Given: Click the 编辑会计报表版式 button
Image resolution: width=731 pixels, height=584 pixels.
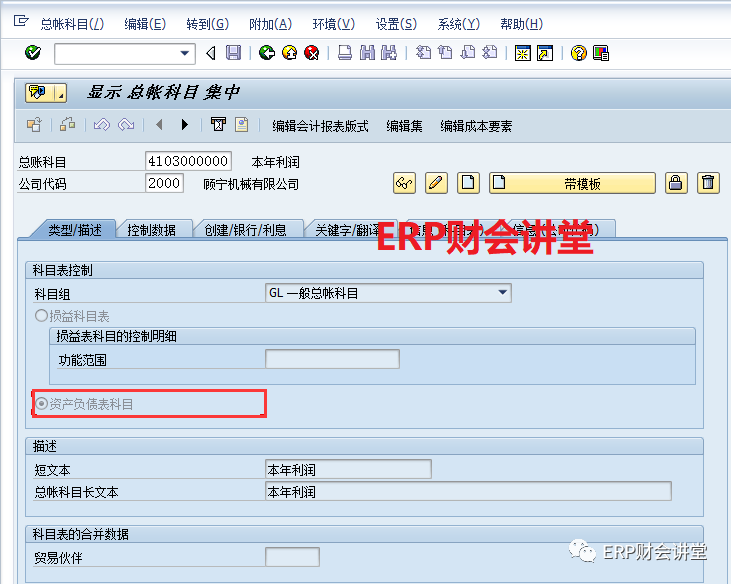Looking at the screenshot, I should point(320,126).
